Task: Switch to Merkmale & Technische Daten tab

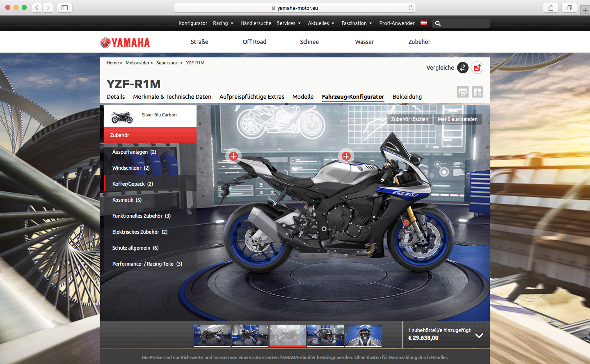Action: click(x=172, y=97)
